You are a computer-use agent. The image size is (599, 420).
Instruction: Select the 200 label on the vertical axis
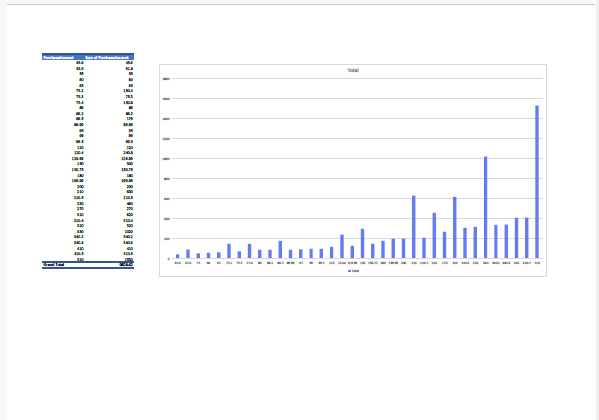[167, 239]
